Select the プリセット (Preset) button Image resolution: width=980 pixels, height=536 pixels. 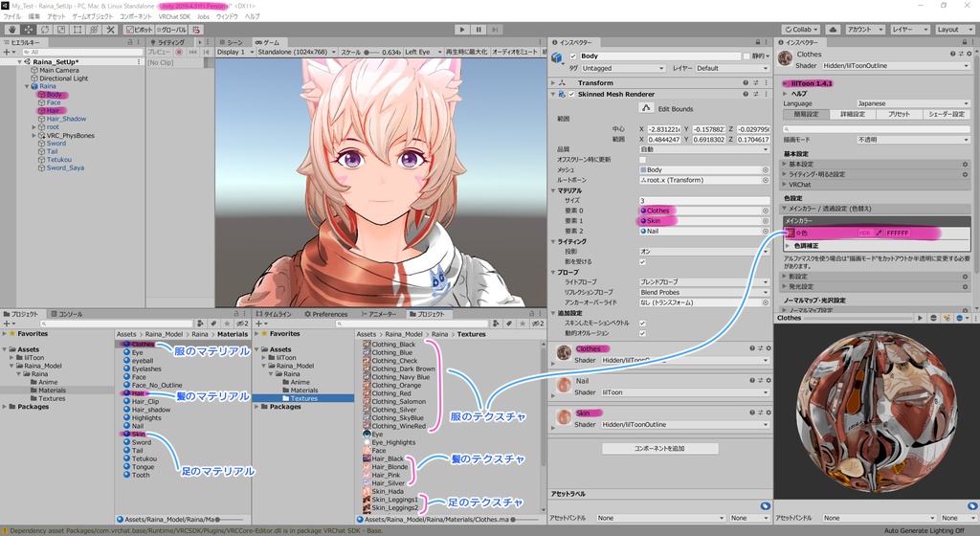pyautogui.click(x=899, y=114)
